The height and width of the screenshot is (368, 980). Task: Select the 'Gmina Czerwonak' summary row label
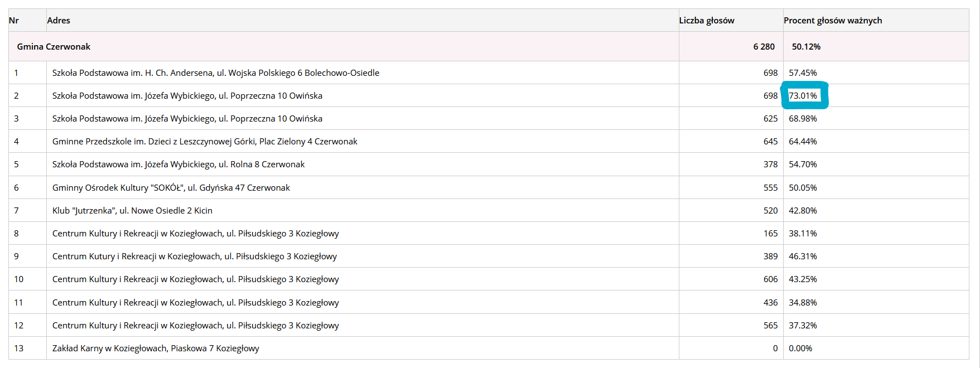(x=54, y=47)
